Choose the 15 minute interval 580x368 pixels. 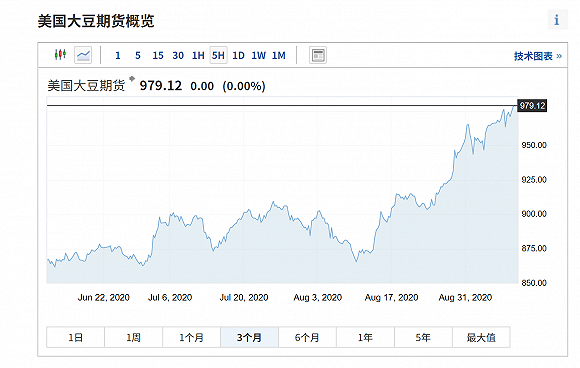(158, 55)
